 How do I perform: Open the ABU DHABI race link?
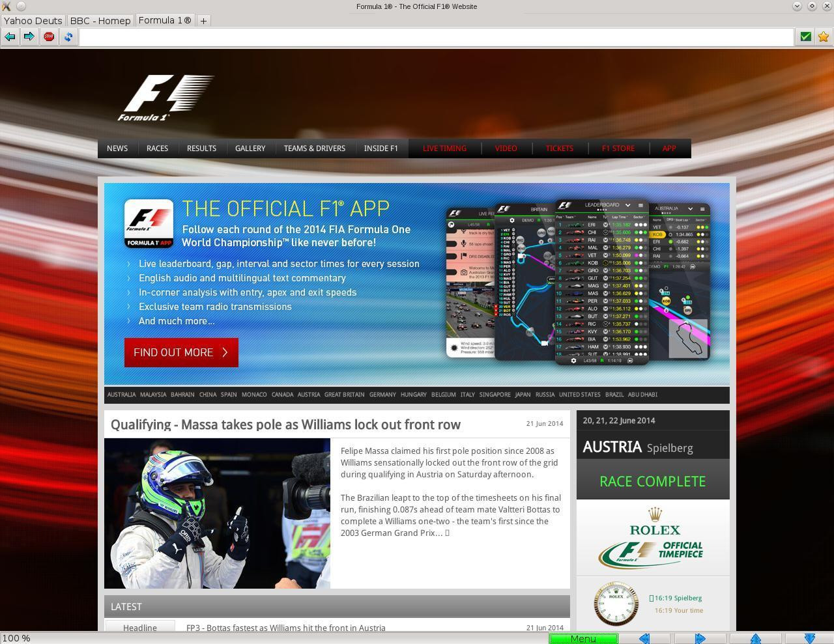point(642,395)
